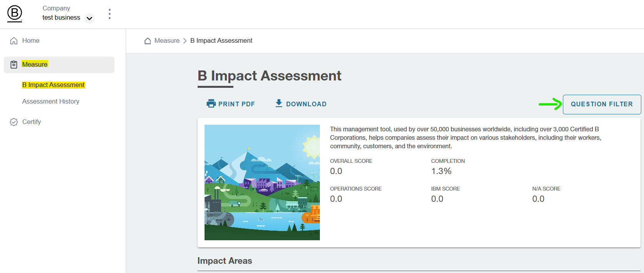
Task: Click the COMPLETION label
Action: point(448,161)
